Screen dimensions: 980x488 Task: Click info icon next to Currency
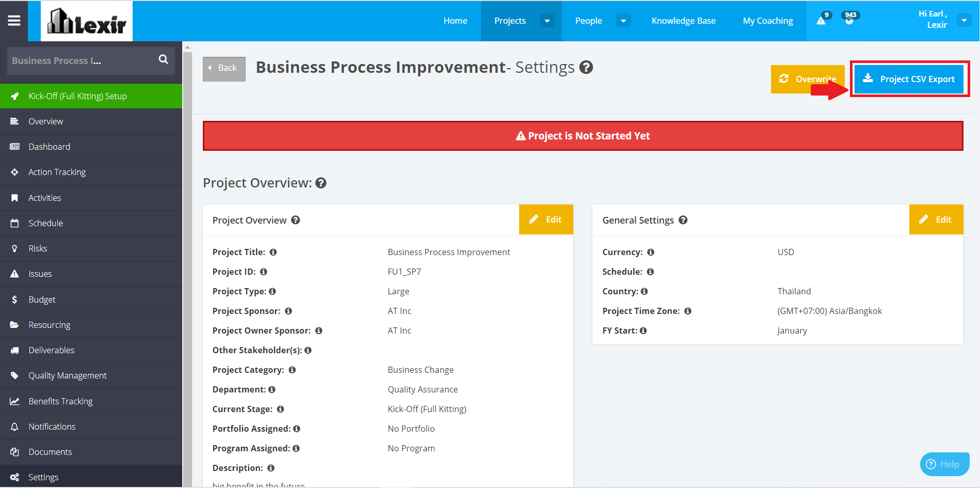(651, 252)
